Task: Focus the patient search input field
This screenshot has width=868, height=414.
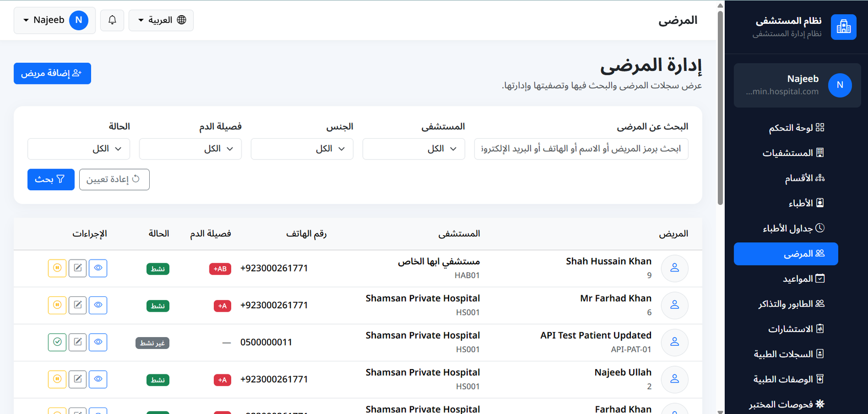Action: (x=581, y=149)
